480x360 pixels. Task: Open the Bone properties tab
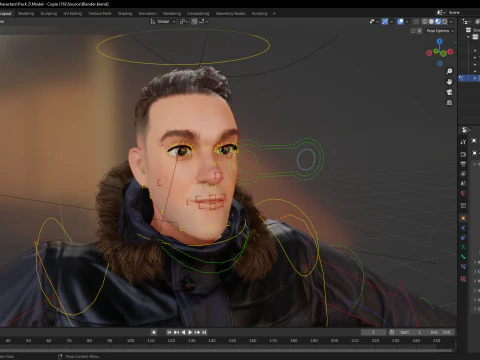tap(463, 257)
